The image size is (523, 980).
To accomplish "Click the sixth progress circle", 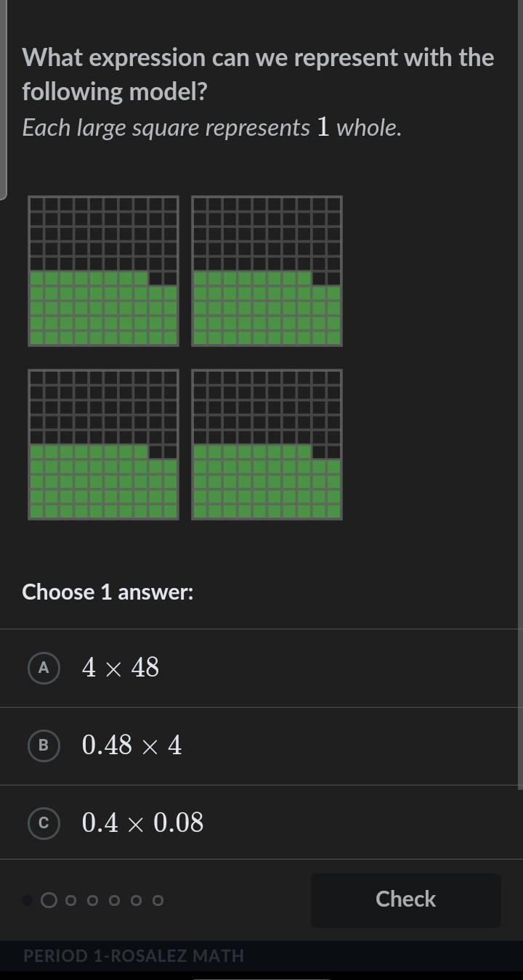I will click(136, 901).
